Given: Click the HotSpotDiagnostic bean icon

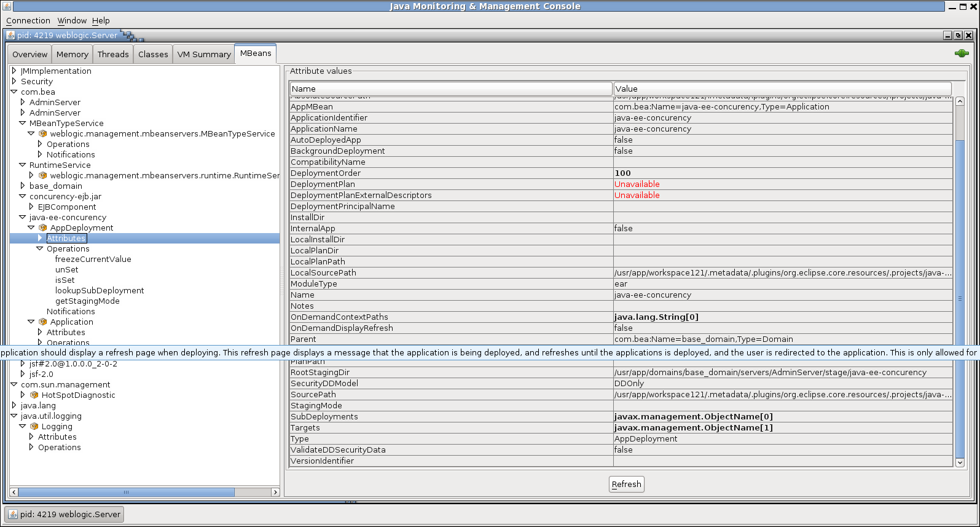Looking at the screenshot, I should click(x=34, y=395).
